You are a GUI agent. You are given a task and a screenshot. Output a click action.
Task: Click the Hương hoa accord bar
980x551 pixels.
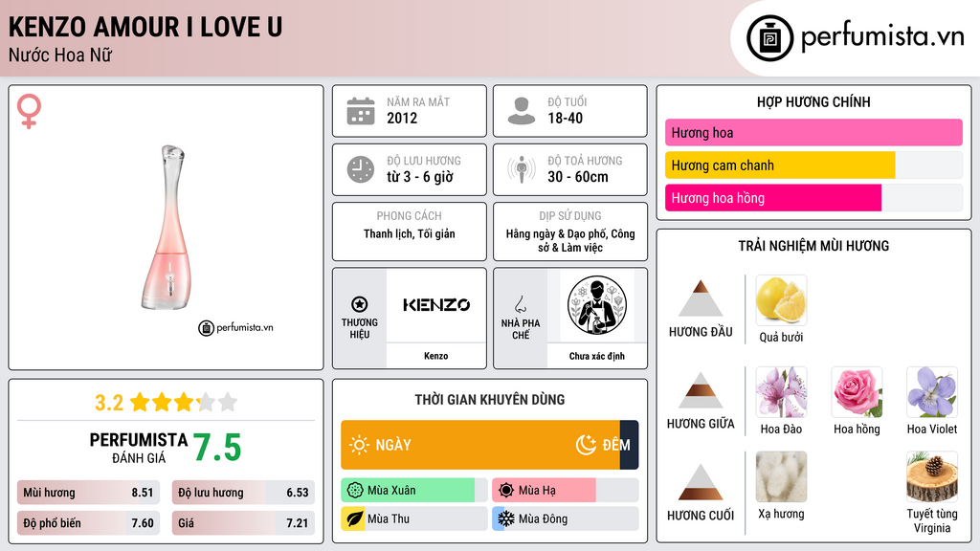813,132
